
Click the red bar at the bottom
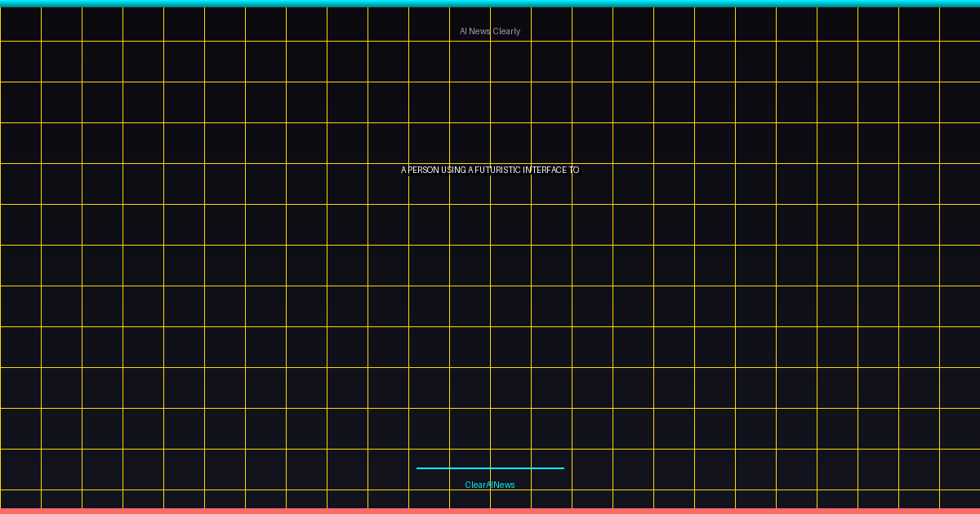490,510
